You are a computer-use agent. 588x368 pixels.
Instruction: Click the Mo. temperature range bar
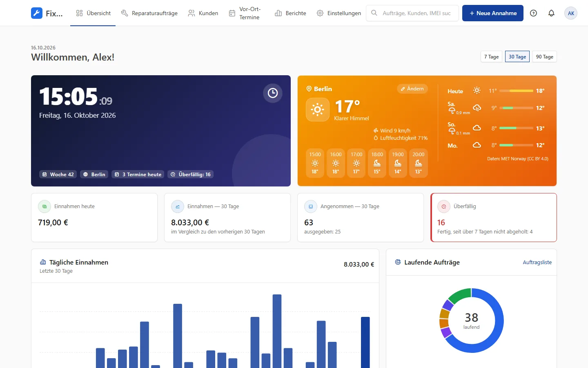pos(517,145)
